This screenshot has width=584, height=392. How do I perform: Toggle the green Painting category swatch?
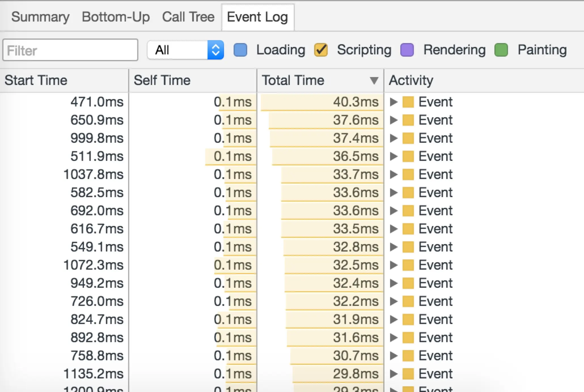point(501,50)
